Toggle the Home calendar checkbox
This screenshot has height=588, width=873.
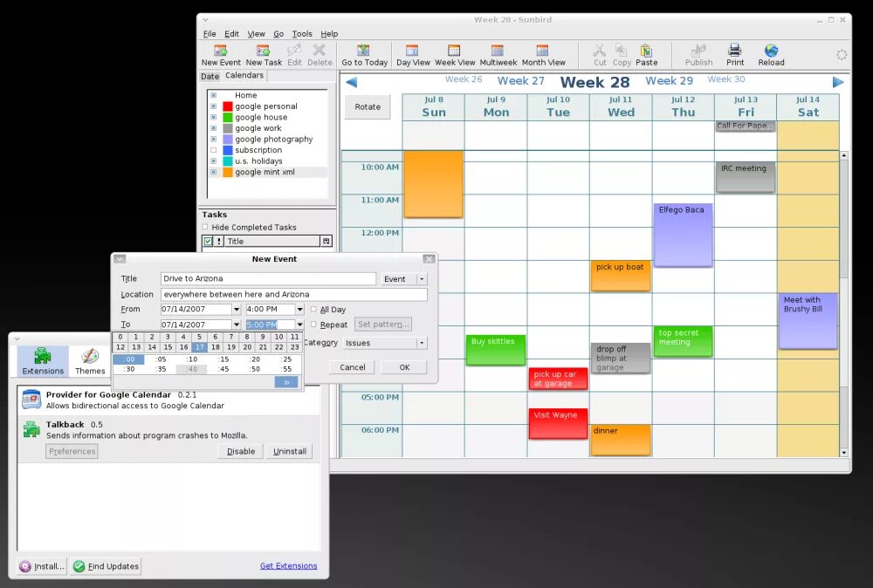tap(213, 95)
